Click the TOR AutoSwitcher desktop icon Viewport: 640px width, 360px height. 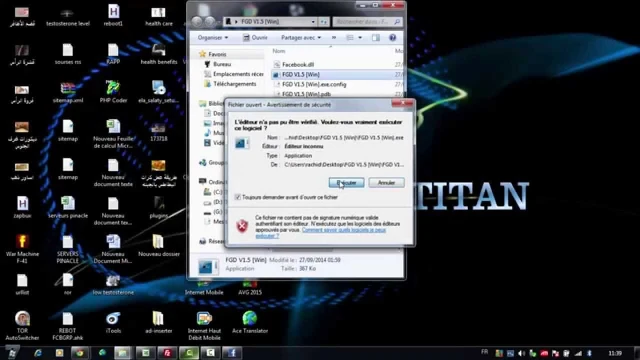pos(22,325)
